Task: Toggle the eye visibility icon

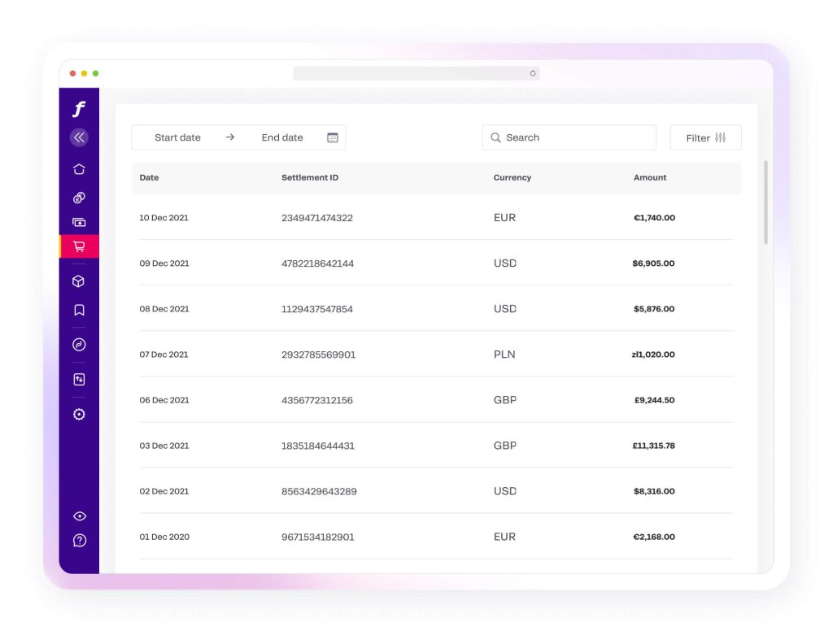Action: tap(79, 516)
